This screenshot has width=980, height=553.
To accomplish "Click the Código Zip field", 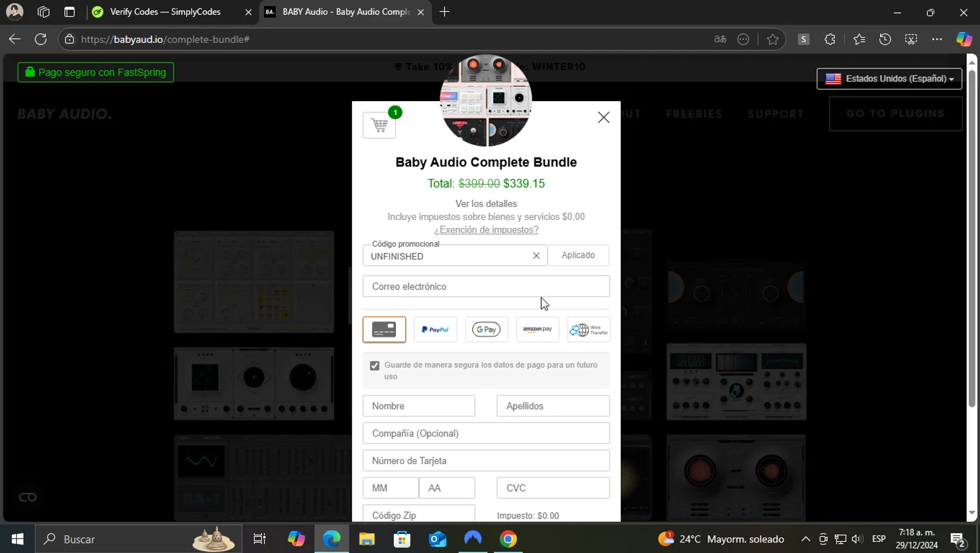I will [x=419, y=514].
